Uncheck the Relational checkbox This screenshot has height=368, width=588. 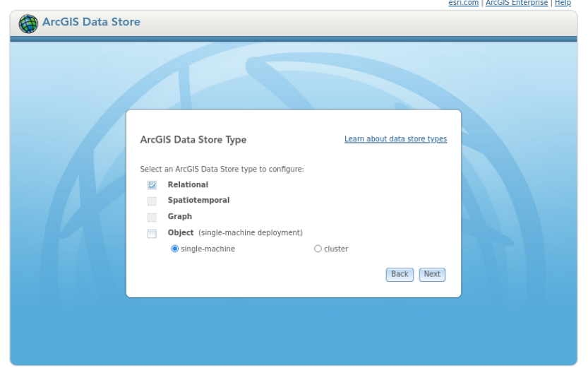pyautogui.click(x=152, y=185)
